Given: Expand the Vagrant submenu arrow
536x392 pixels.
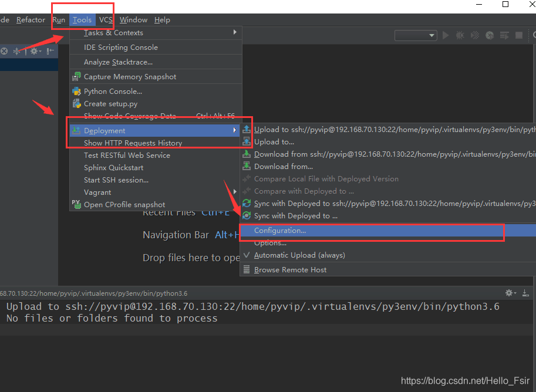Looking at the screenshot, I should point(235,192).
